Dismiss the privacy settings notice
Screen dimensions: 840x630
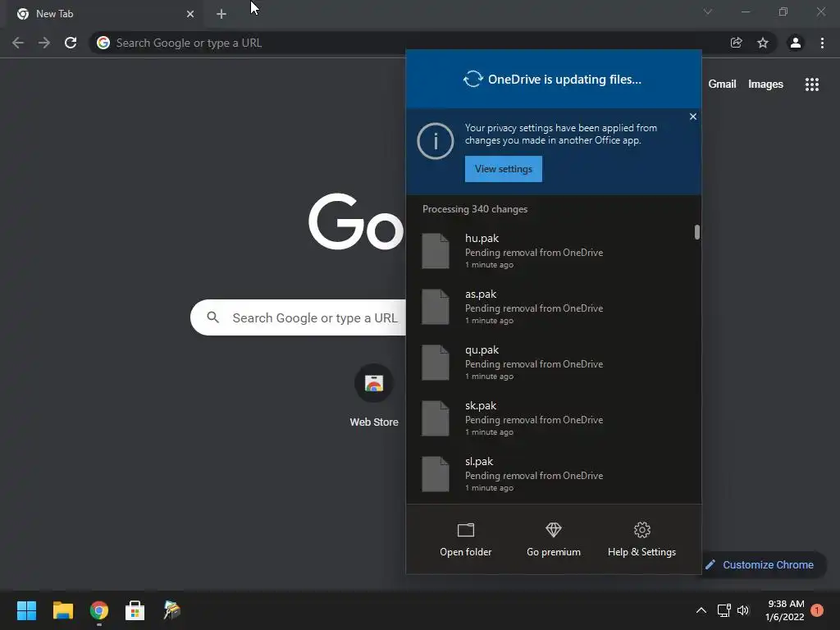[x=692, y=116]
